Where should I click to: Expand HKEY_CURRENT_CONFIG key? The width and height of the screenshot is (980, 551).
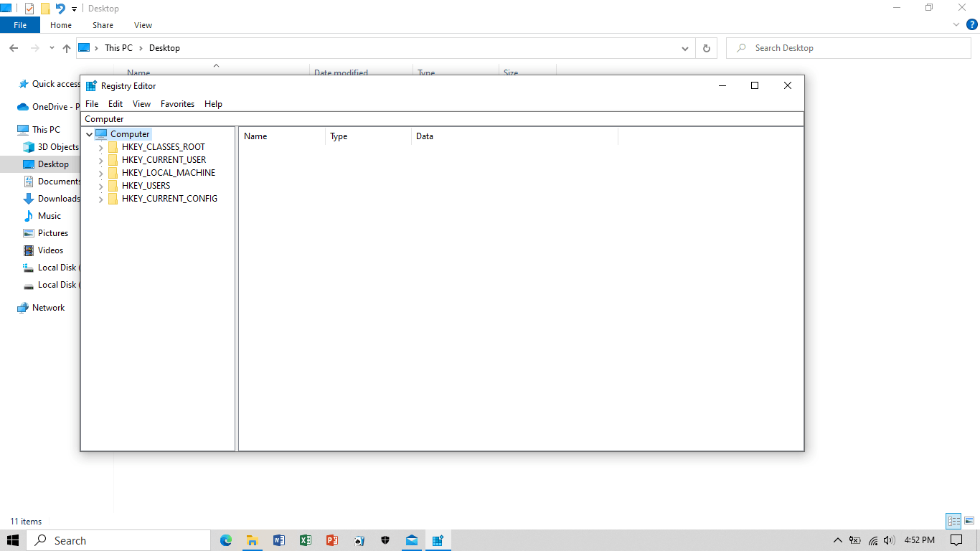click(101, 199)
